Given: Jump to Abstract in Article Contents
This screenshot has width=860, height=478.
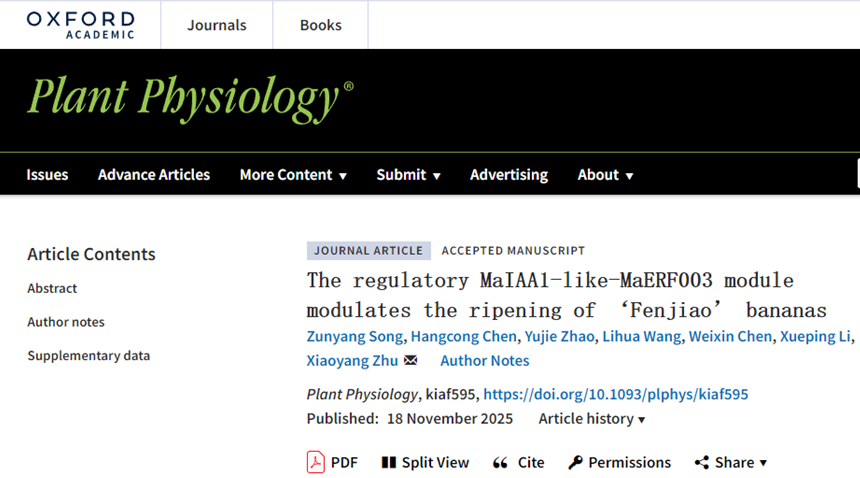Looking at the screenshot, I should pyautogui.click(x=52, y=288).
